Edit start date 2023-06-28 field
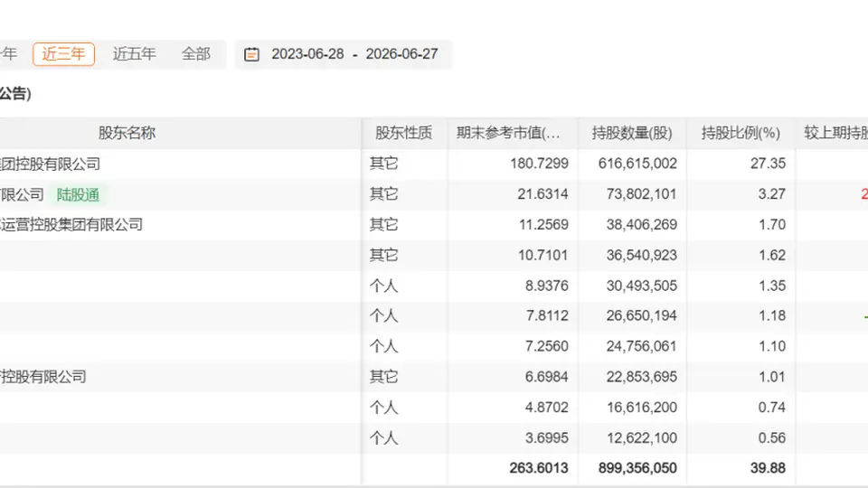The height and width of the screenshot is (488, 868). tap(307, 54)
